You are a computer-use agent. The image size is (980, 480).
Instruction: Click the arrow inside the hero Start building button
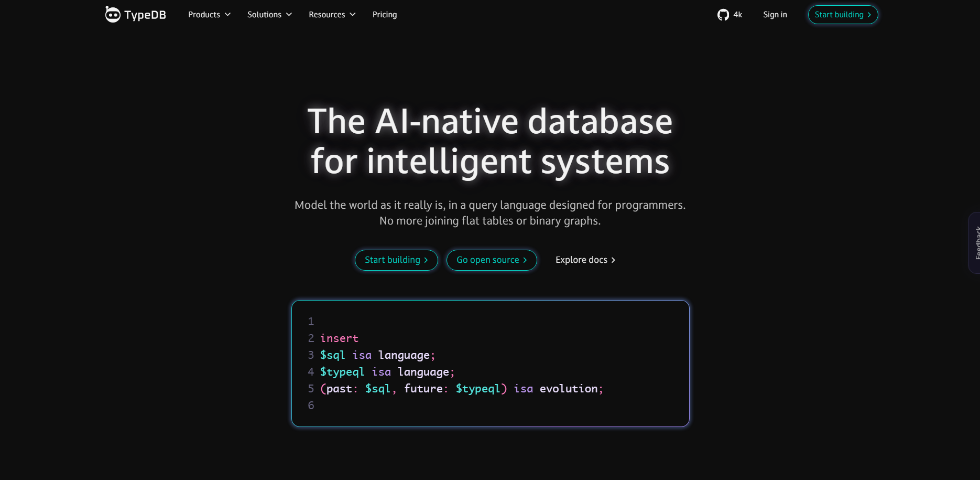click(x=426, y=260)
